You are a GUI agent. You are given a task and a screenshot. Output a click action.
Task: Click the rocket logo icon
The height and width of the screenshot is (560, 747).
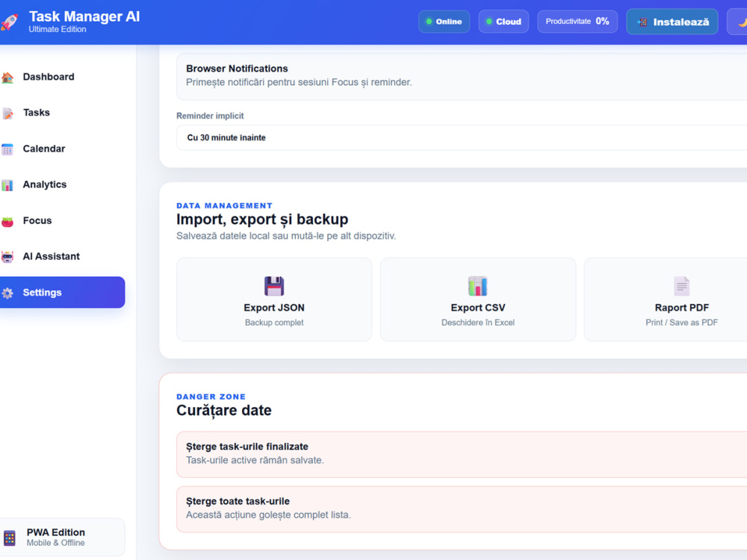coord(9,22)
